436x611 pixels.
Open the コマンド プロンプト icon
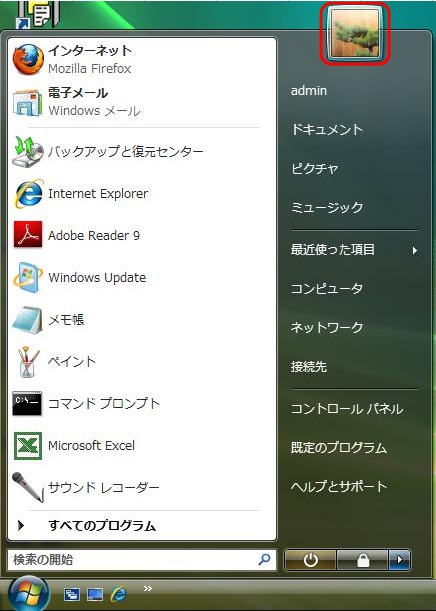pyautogui.click(x=27, y=404)
